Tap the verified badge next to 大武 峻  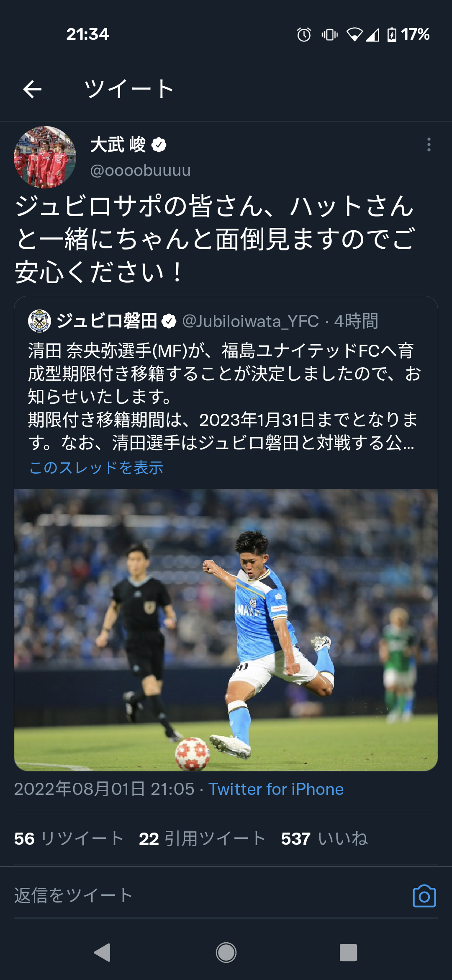click(159, 145)
